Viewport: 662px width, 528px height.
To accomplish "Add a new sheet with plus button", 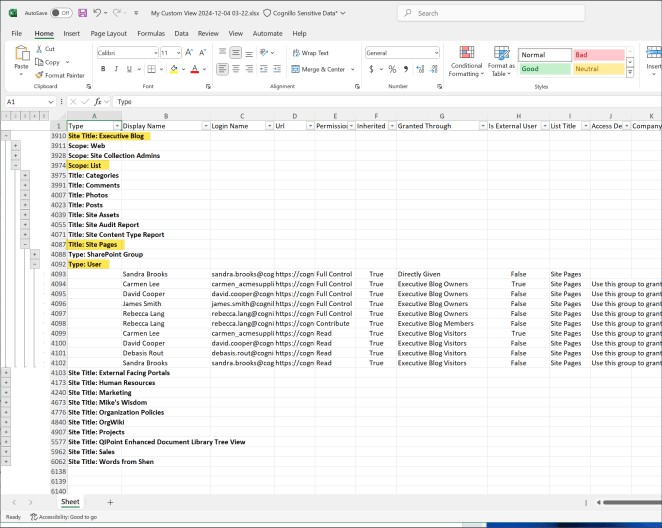I will pos(110,502).
